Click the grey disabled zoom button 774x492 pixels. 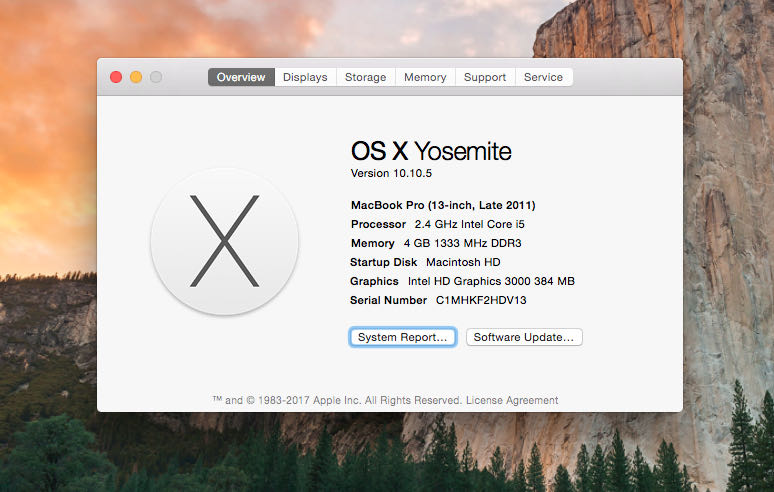[156, 77]
